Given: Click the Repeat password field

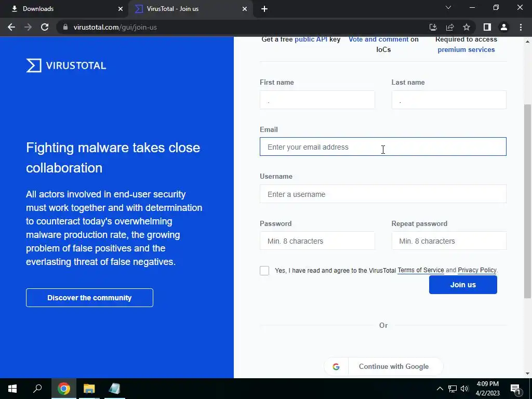Looking at the screenshot, I should pyautogui.click(x=449, y=241).
